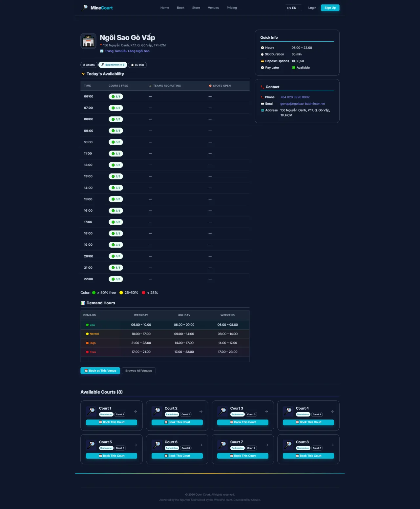Email govap@ngoisao-badminton.vn link

point(303,104)
